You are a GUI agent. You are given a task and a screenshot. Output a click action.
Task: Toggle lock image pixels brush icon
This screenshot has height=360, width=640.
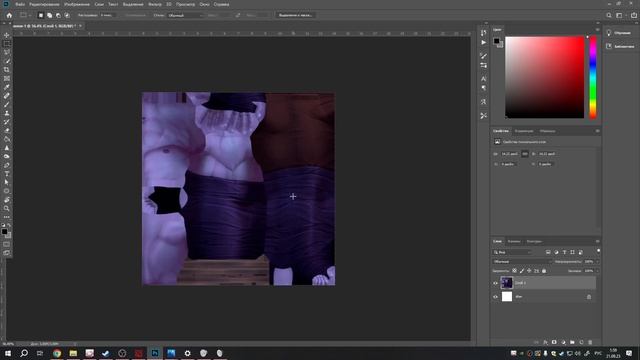tap(522, 271)
